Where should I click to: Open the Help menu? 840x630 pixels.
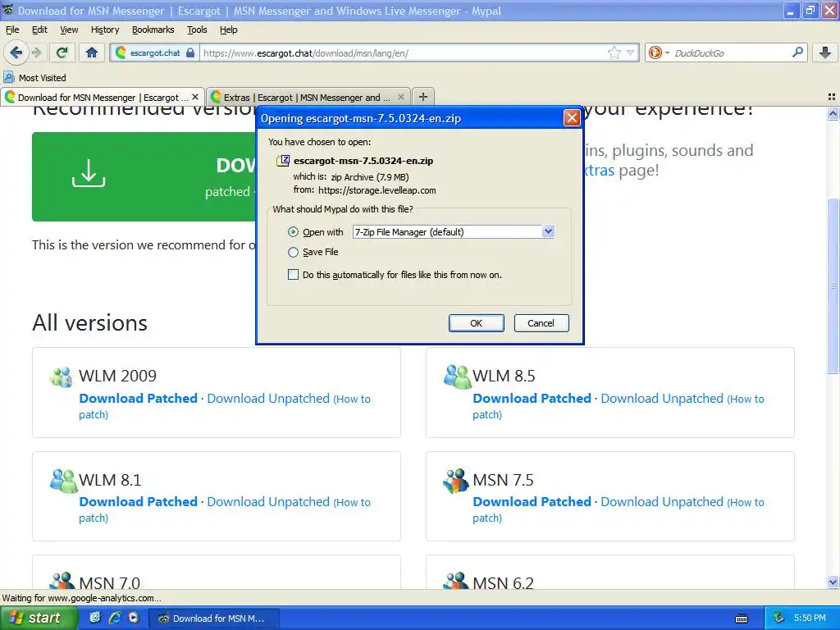click(229, 30)
